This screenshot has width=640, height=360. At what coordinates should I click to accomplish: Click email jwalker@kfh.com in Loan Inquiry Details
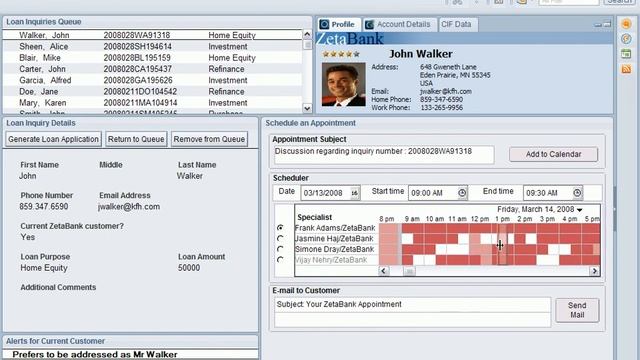129,207
